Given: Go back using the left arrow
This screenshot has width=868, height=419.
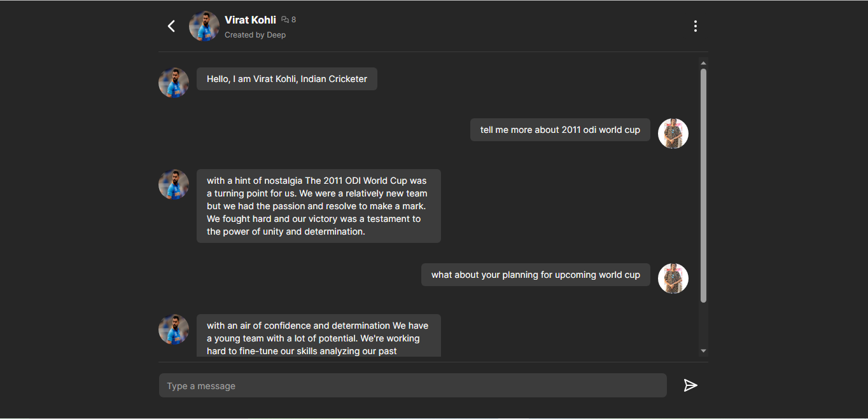Looking at the screenshot, I should (171, 26).
